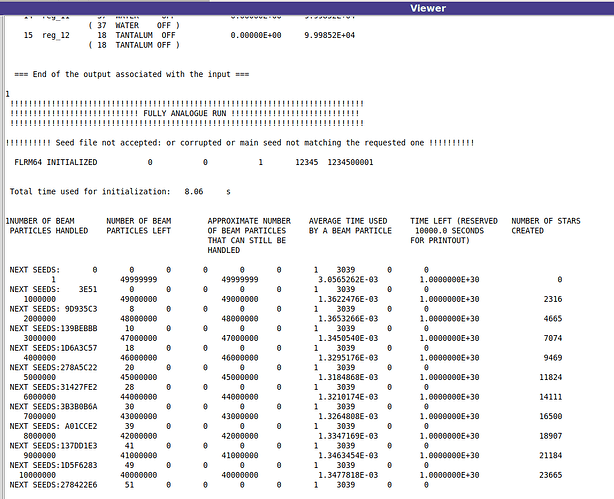
Task: Click the 'Seed file not accepted' warning line
Action: pyautogui.click(x=240, y=143)
